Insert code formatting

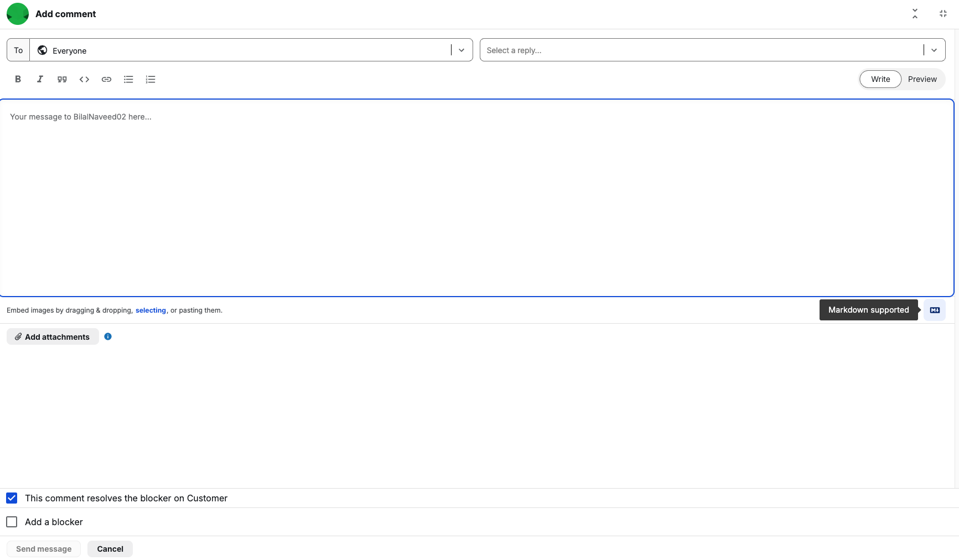click(84, 79)
